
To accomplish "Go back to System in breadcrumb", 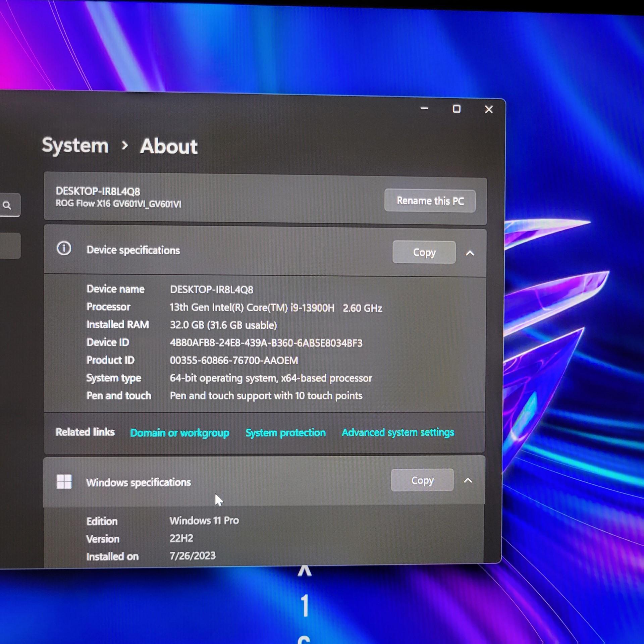I will pyautogui.click(x=75, y=146).
